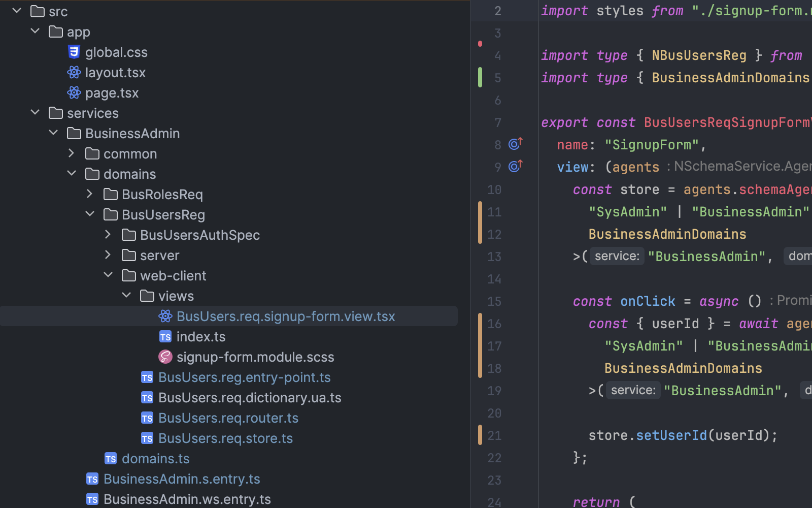Open signup-form.module.scss file
The image size is (812, 508).
pyautogui.click(x=255, y=357)
